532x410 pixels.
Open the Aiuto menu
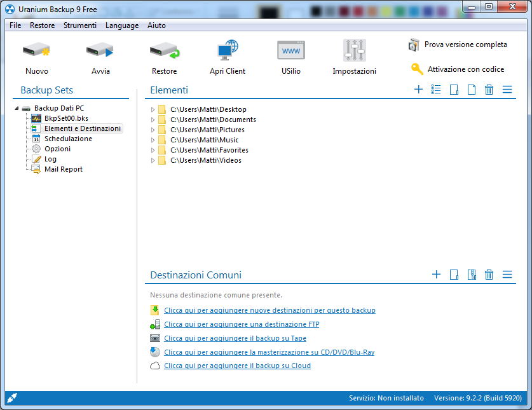[156, 25]
